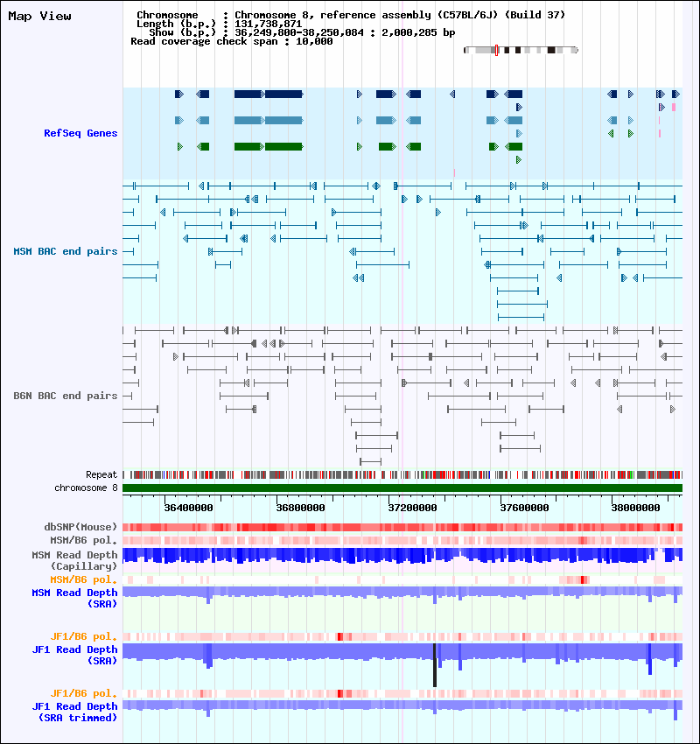700x744 pixels.
Task: Click the pink gene marker at RefSeq right edge
Action: tap(674, 108)
